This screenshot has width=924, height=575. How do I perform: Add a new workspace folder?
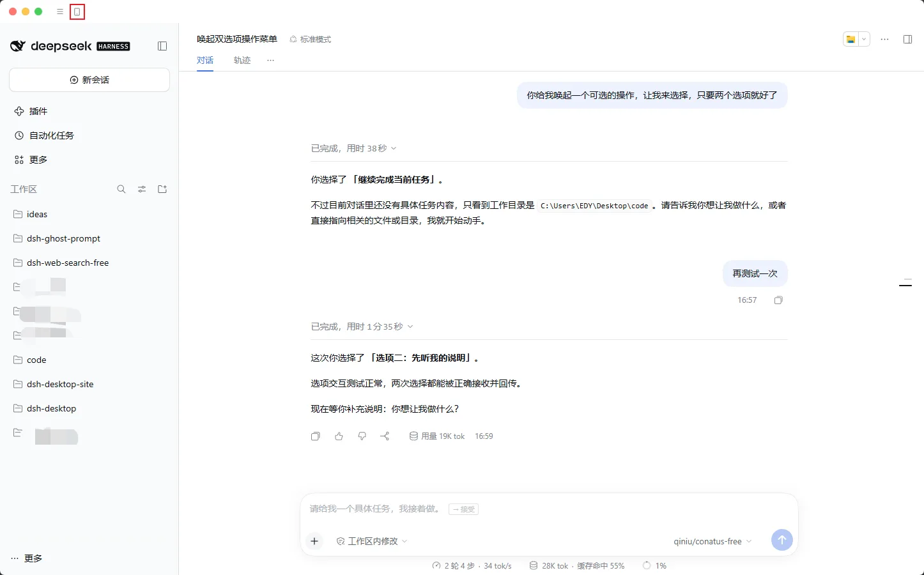(162, 189)
